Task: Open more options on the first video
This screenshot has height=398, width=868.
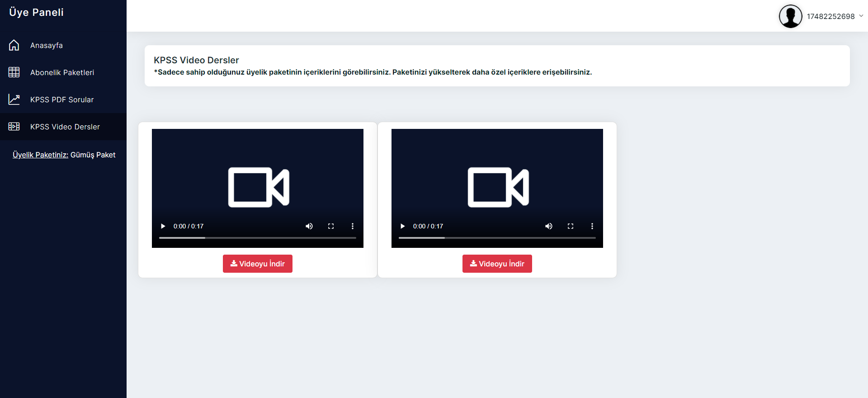Action: pos(353,226)
